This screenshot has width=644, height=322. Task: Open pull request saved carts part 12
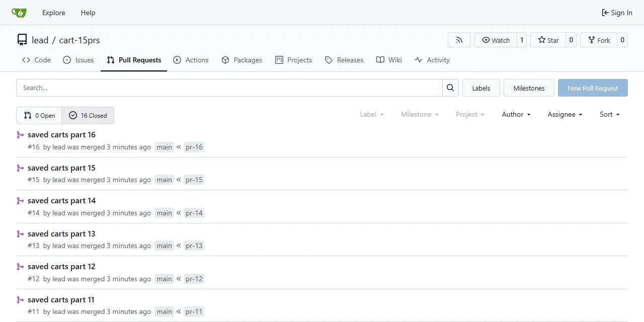[x=61, y=267]
